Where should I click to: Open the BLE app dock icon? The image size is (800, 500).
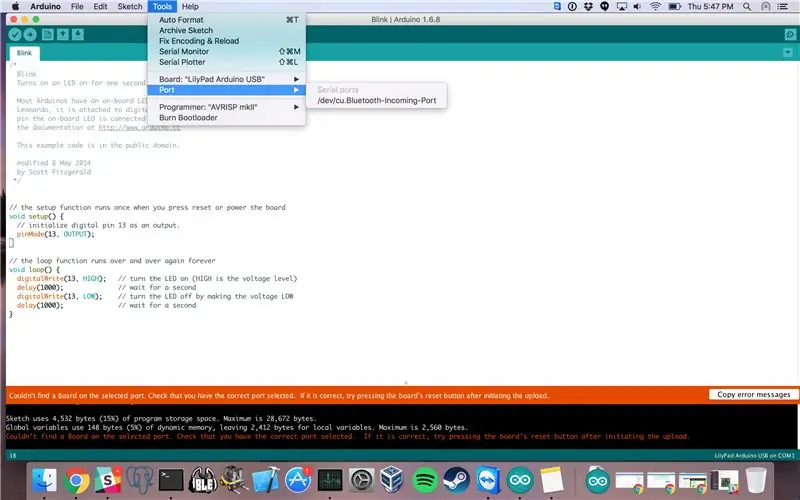[203, 480]
